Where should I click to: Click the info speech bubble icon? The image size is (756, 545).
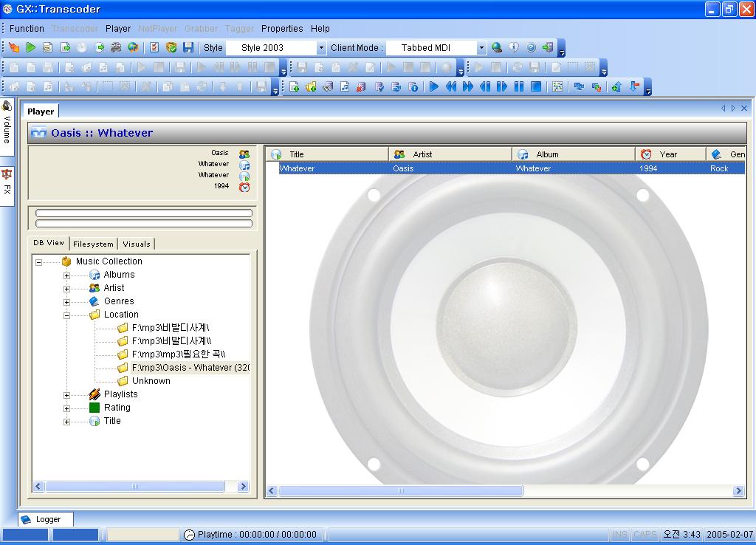coord(514,47)
